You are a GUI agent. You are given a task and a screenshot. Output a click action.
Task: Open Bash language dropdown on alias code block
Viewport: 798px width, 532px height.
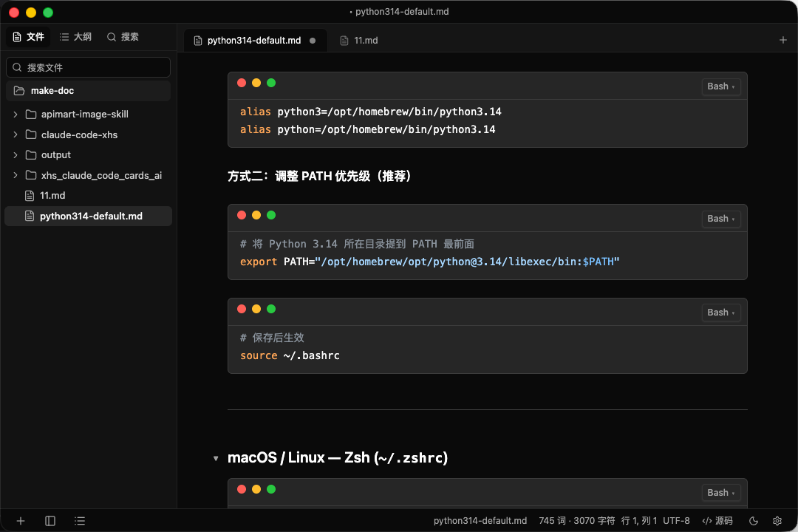[720, 86]
